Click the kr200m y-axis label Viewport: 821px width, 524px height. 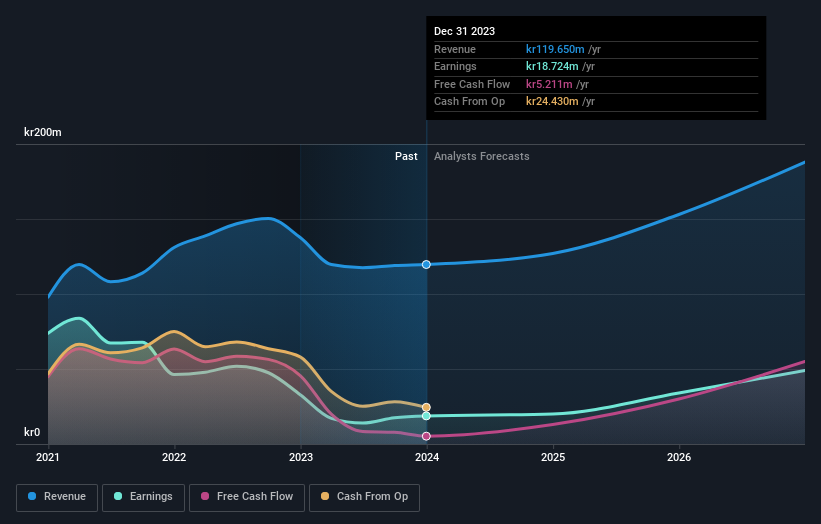(x=42, y=132)
